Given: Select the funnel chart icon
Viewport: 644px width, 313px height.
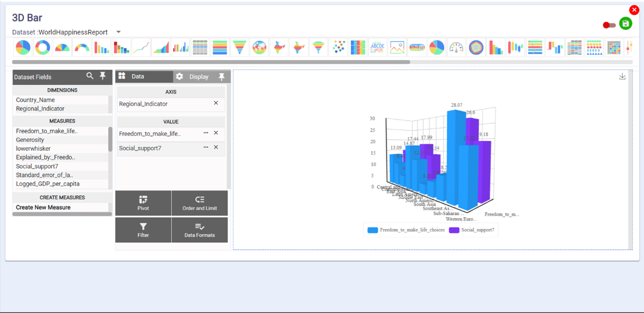Looking at the screenshot, I should point(240,48).
